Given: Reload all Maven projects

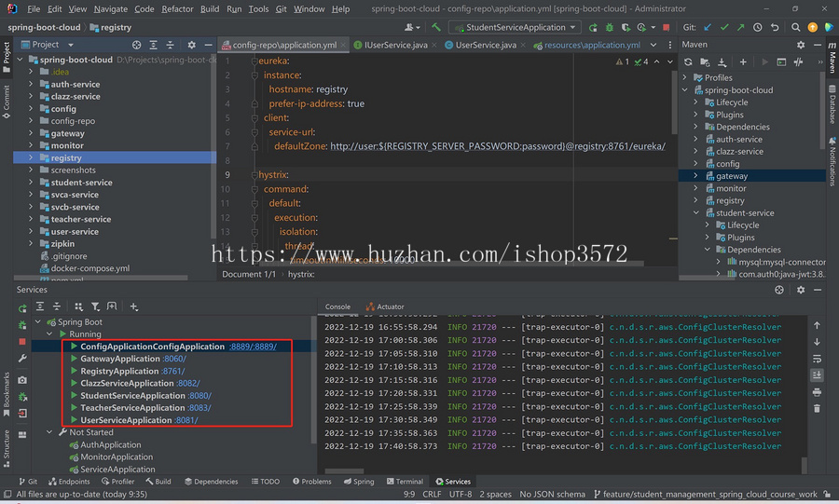Looking at the screenshot, I should (x=688, y=62).
